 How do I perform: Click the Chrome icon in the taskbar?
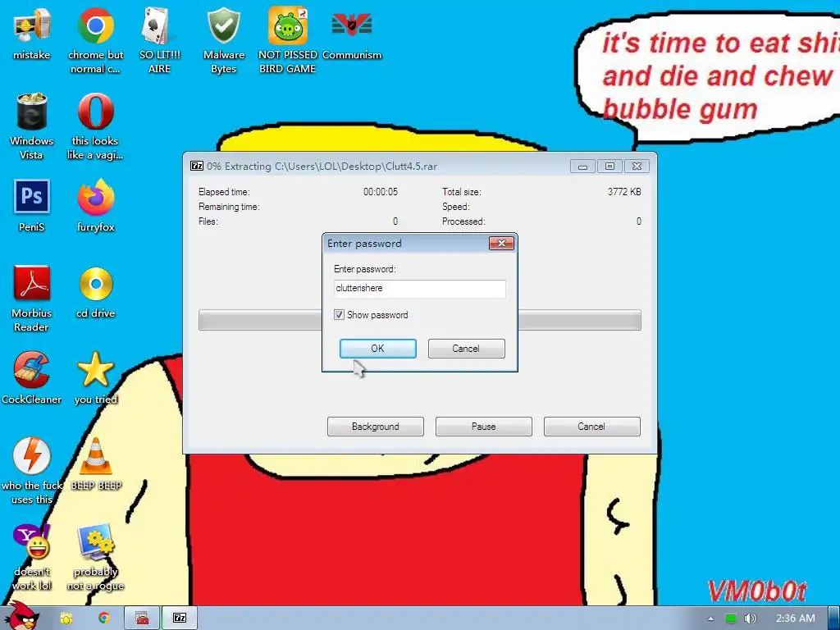pyautogui.click(x=103, y=619)
